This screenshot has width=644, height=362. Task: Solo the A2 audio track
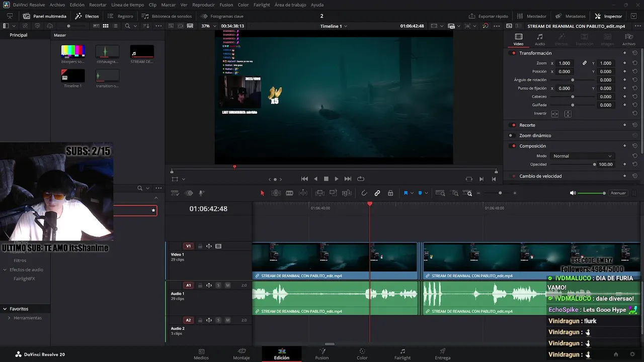218,320
